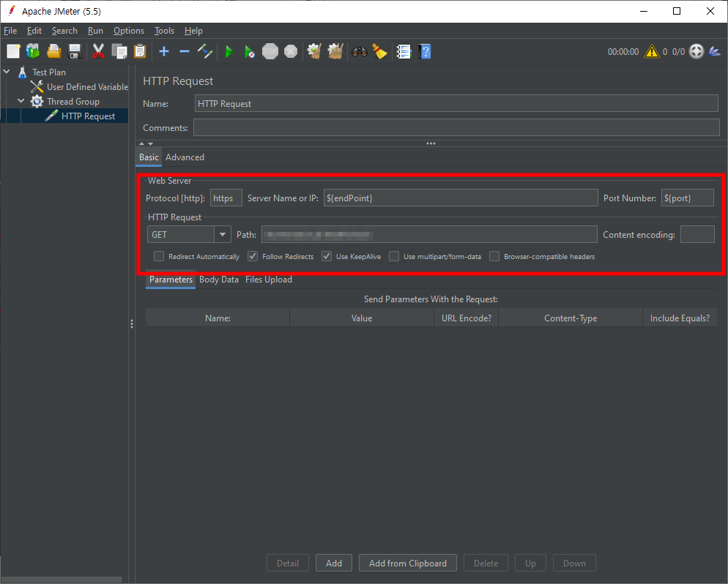Click the Comments input field

pyautogui.click(x=456, y=127)
